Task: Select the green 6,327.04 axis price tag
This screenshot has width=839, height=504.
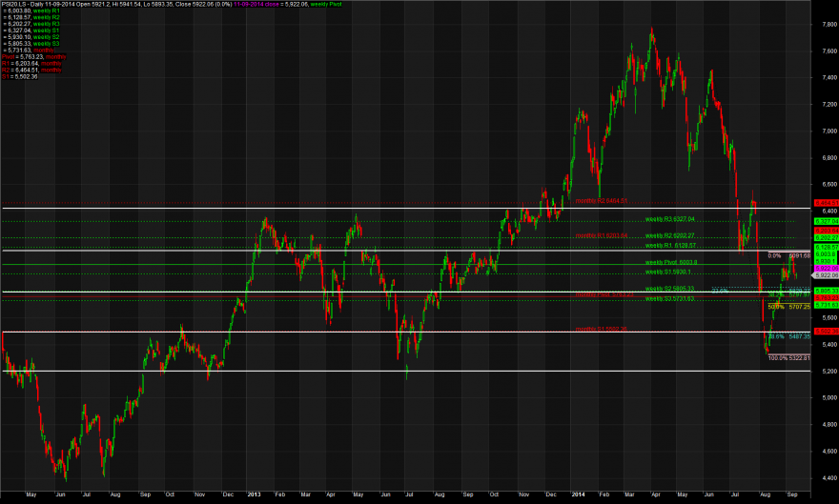Action: click(x=827, y=221)
